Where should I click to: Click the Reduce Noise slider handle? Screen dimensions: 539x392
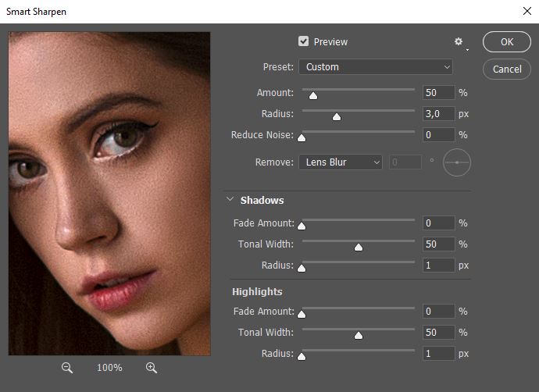click(x=302, y=138)
